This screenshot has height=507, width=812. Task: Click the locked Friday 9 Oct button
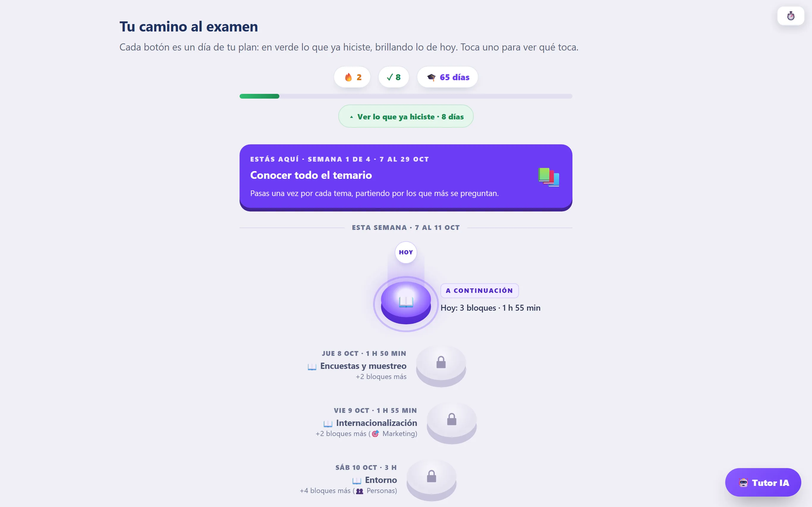pyautogui.click(x=452, y=423)
